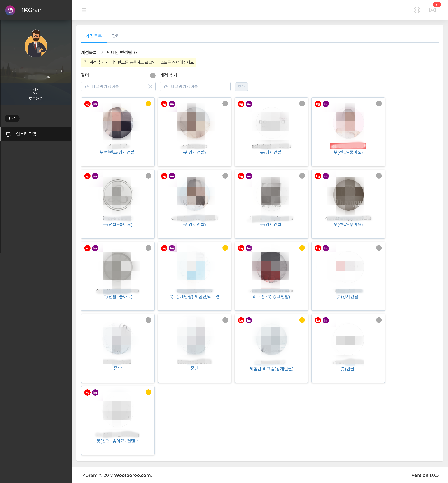Click the purple im badge on the 봇(언팔) card
The height and width of the screenshot is (483, 448).
(326, 321)
